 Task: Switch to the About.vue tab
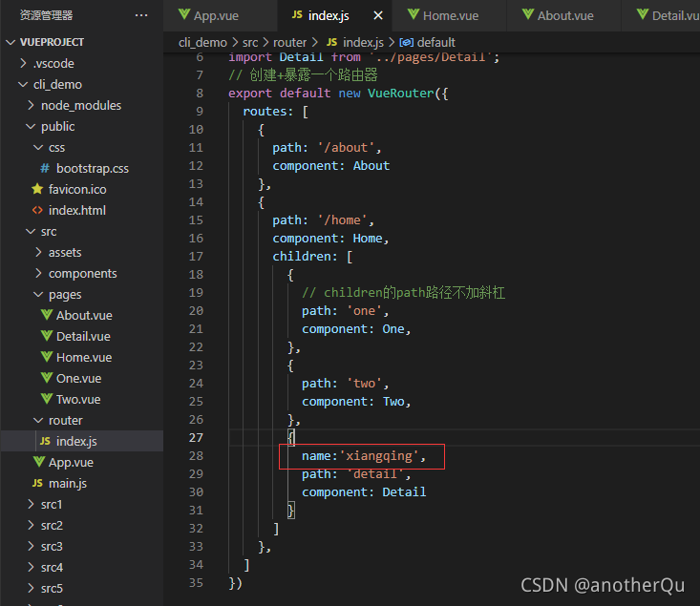click(565, 15)
